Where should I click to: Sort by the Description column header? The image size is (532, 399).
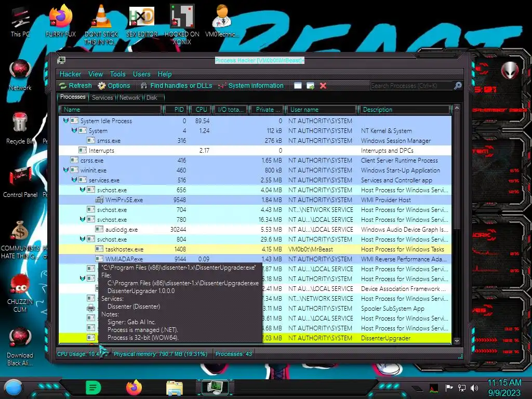pyautogui.click(x=404, y=110)
